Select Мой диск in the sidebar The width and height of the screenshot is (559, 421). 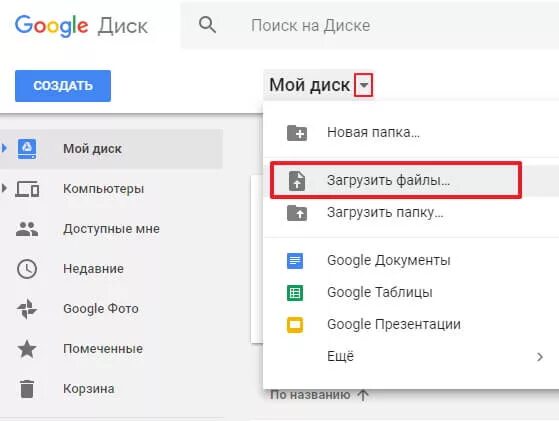(111, 149)
